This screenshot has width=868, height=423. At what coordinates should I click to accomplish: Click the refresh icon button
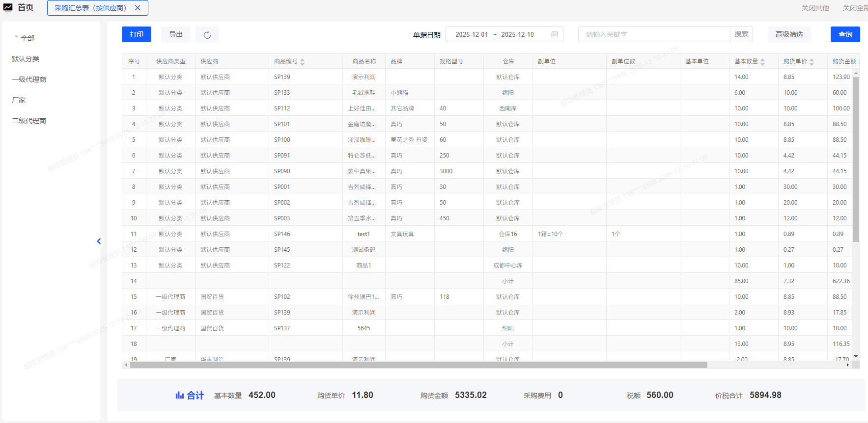(207, 35)
